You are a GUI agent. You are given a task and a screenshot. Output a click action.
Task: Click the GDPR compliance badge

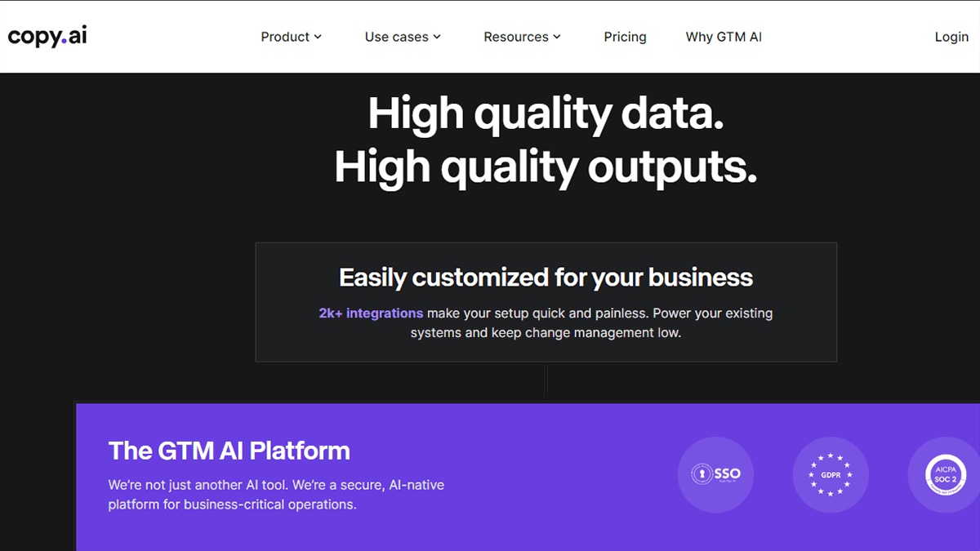(831, 474)
